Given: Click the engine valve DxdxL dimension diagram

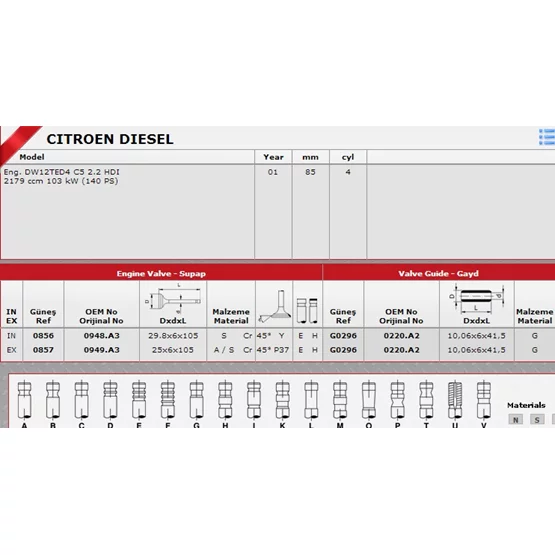Looking at the screenshot, I should tap(173, 299).
